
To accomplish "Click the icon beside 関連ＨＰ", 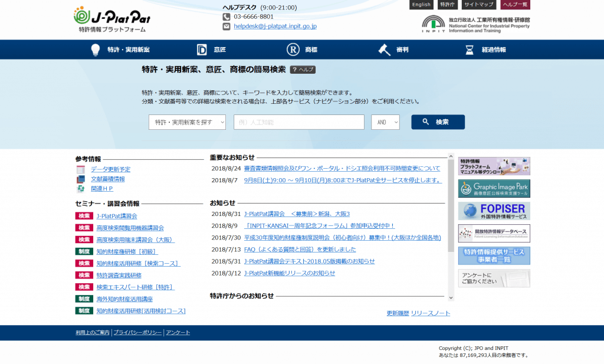I will click(x=80, y=189).
